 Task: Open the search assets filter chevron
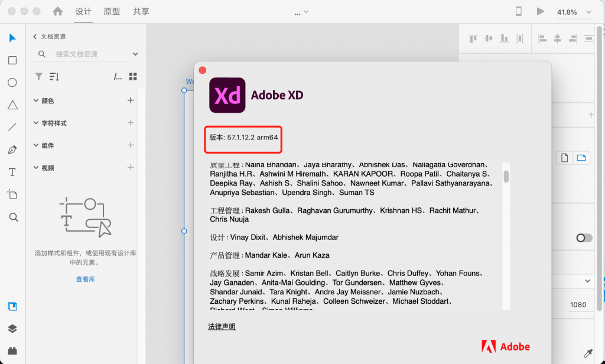[135, 53]
